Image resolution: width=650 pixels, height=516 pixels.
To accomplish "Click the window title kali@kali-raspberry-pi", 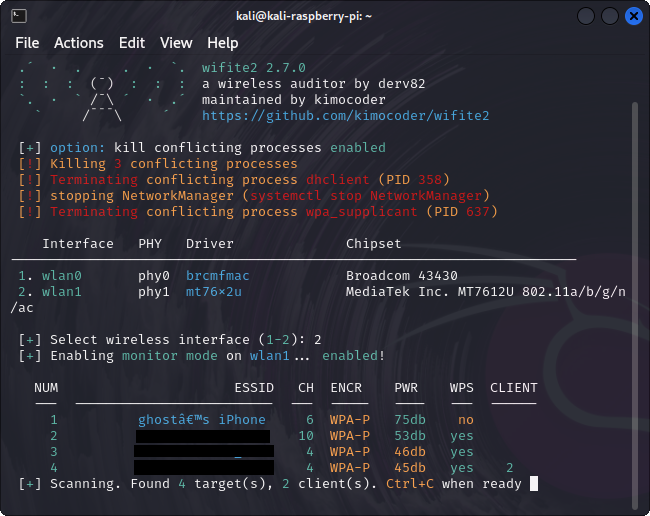I will (x=304, y=16).
